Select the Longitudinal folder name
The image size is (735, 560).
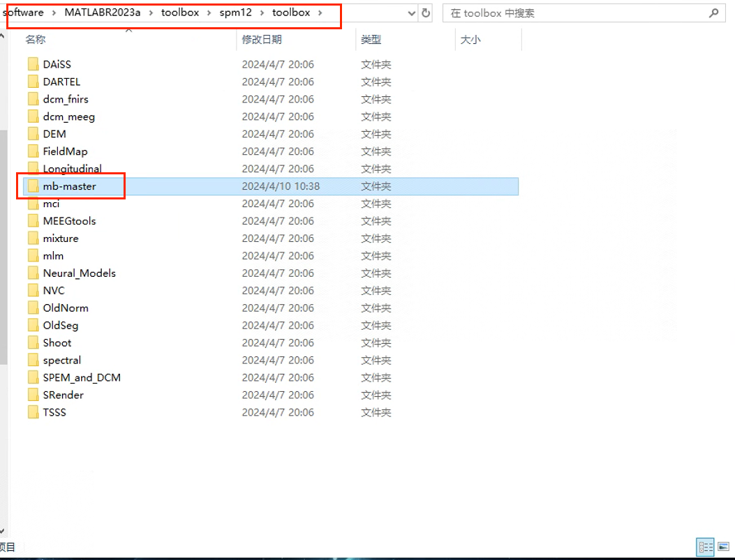coord(72,169)
